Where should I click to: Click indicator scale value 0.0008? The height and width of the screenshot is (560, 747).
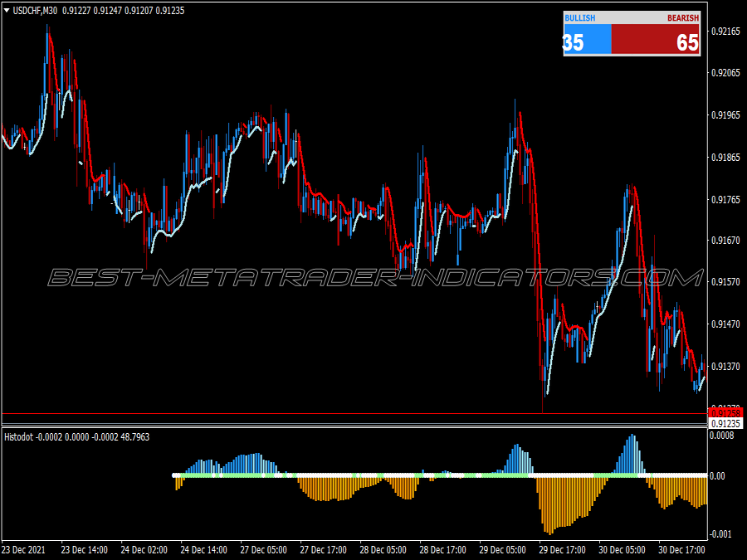[722, 436]
